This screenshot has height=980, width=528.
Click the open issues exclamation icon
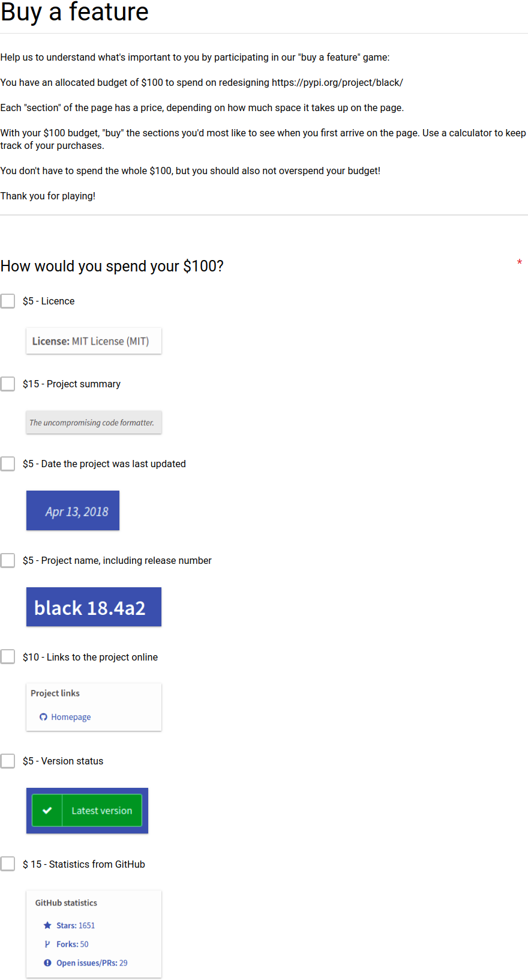(x=47, y=963)
